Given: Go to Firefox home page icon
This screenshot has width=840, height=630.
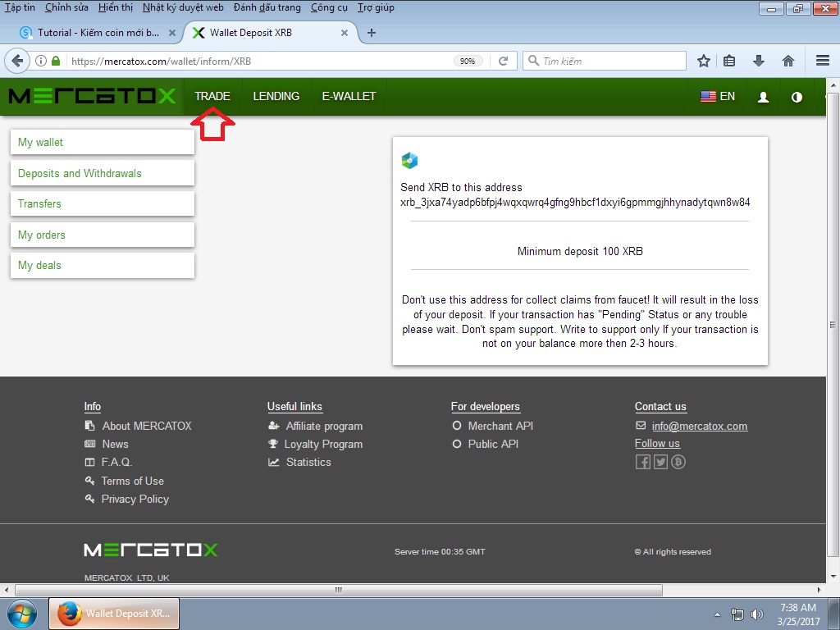Looking at the screenshot, I should point(788,61).
